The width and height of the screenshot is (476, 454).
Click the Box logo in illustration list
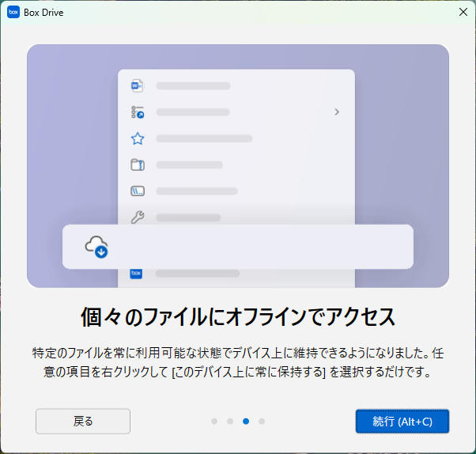coord(136,274)
